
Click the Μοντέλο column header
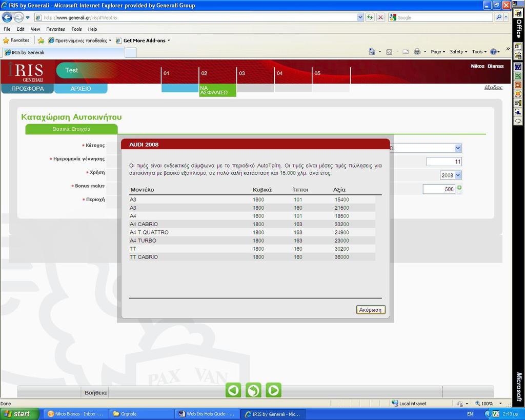click(x=143, y=190)
